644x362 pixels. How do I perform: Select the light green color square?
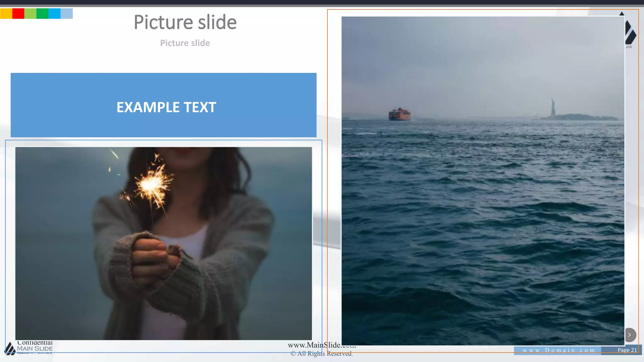coord(30,14)
